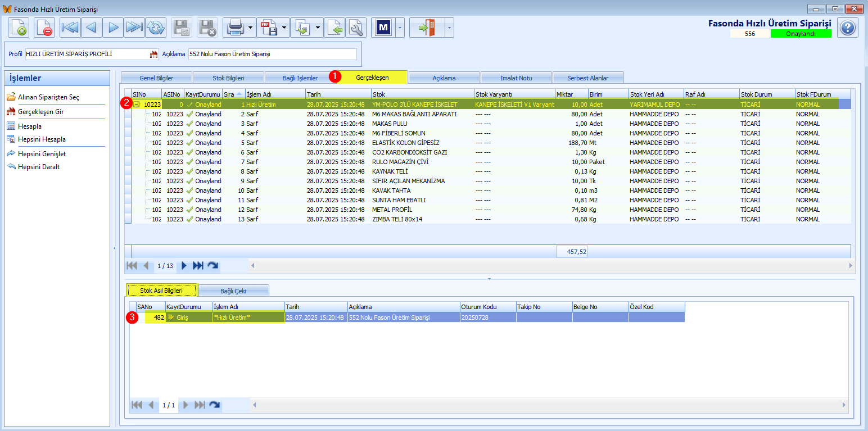Delete the record with the red minus document icon
Image resolution: width=868 pixels, height=431 pixels.
[x=44, y=28]
